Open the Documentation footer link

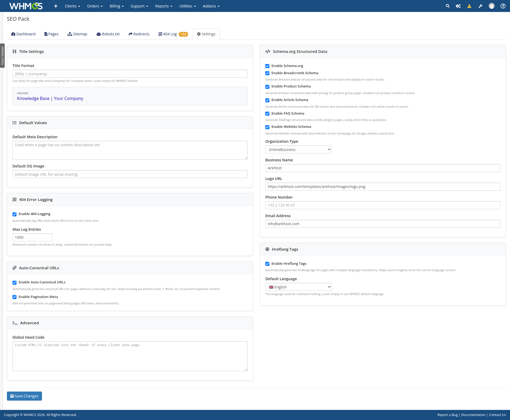pyautogui.click(x=473, y=415)
